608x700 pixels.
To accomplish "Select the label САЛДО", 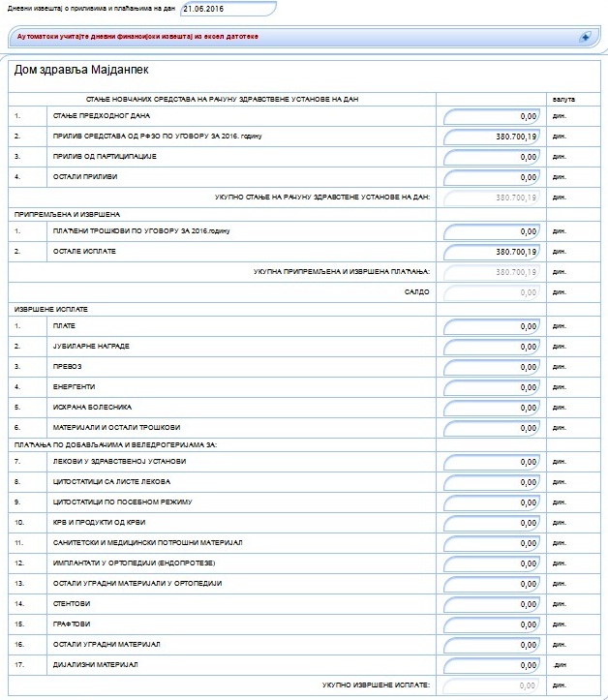I will tap(417, 292).
